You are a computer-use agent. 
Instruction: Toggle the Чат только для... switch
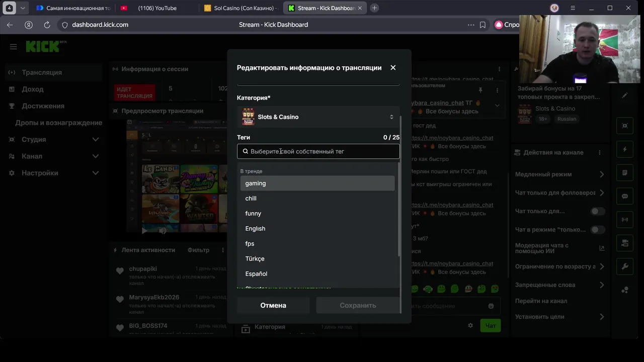[597, 211]
